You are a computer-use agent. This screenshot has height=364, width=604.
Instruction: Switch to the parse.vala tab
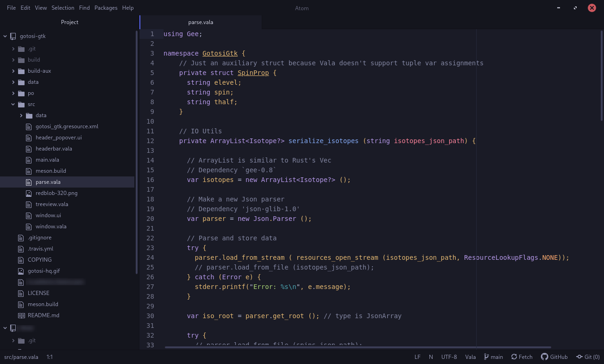(x=201, y=22)
